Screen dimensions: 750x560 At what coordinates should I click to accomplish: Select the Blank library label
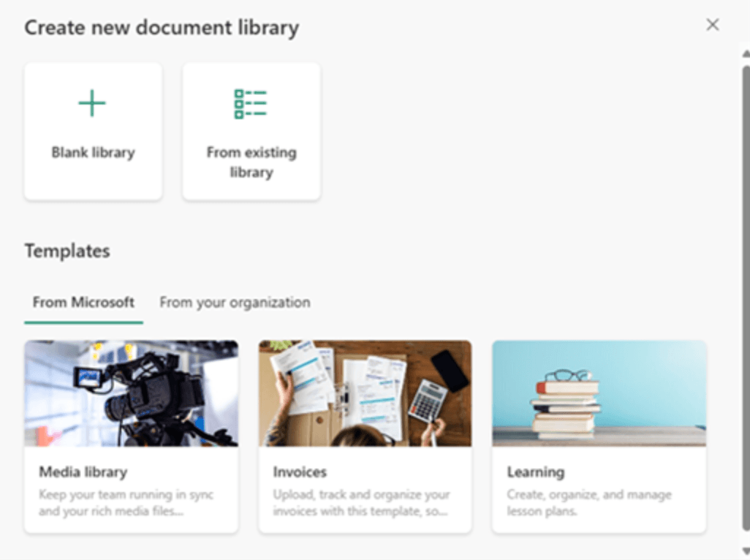coord(93,153)
